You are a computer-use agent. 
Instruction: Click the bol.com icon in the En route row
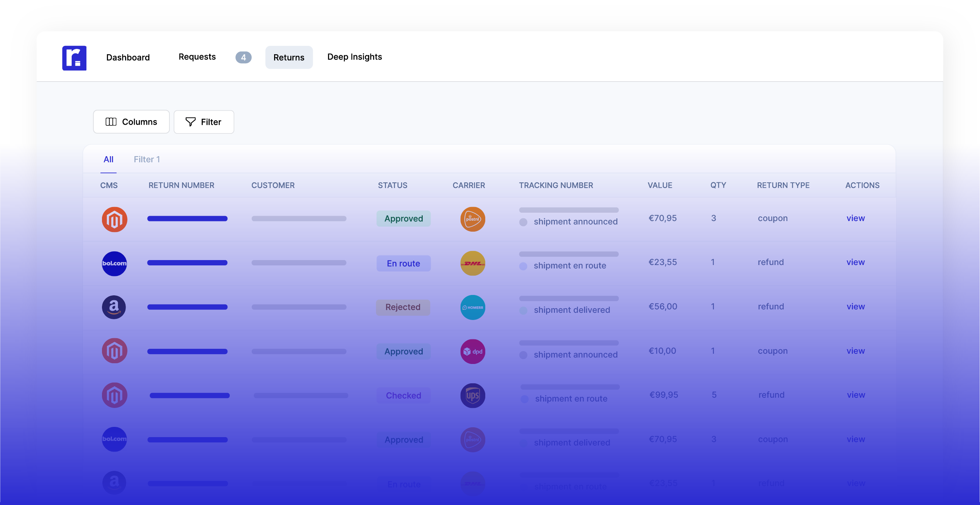pyautogui.click(x=114, y=264)
